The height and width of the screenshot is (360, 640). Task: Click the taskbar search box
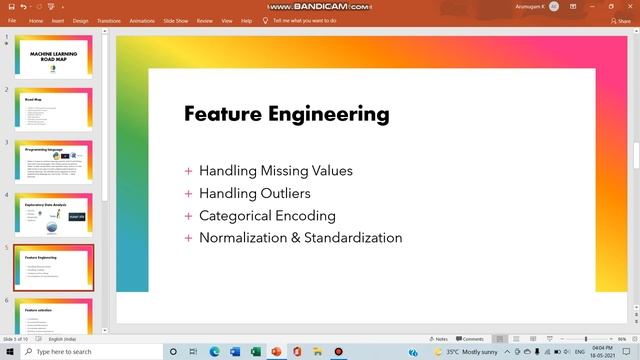[x=92, y=351]
